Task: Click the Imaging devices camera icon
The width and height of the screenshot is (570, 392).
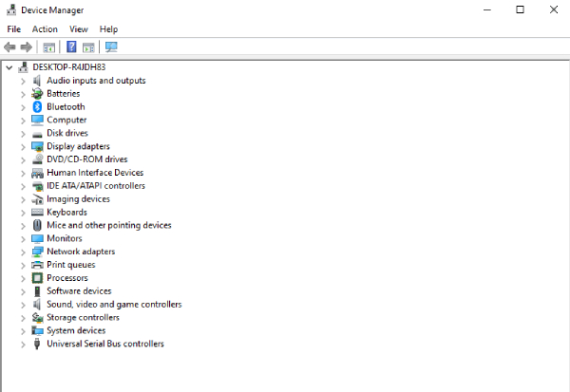Action: coord(37,199)
